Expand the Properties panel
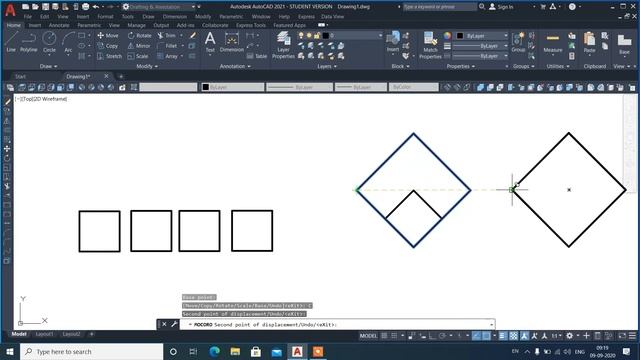 click(460, 66)
